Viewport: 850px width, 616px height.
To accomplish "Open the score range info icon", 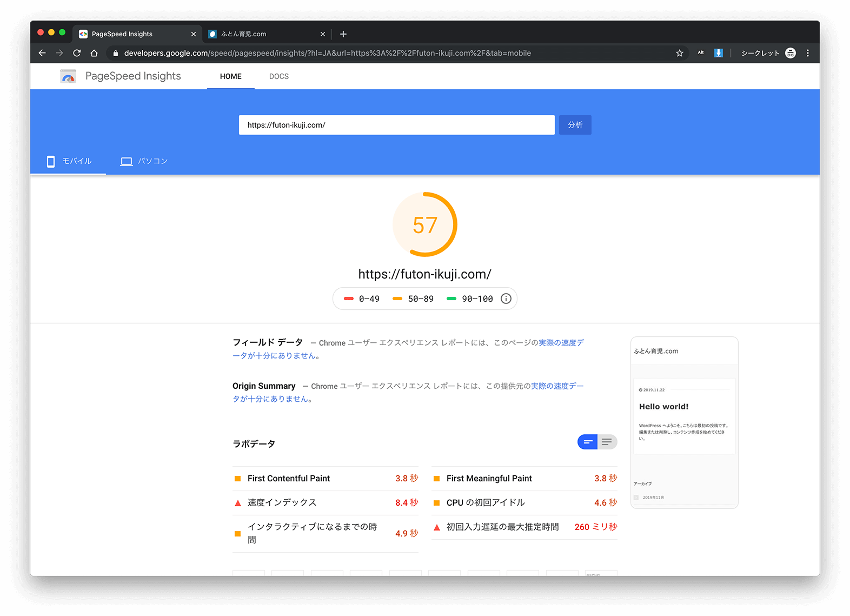I will pyautogui.click(x=506, y=299).
